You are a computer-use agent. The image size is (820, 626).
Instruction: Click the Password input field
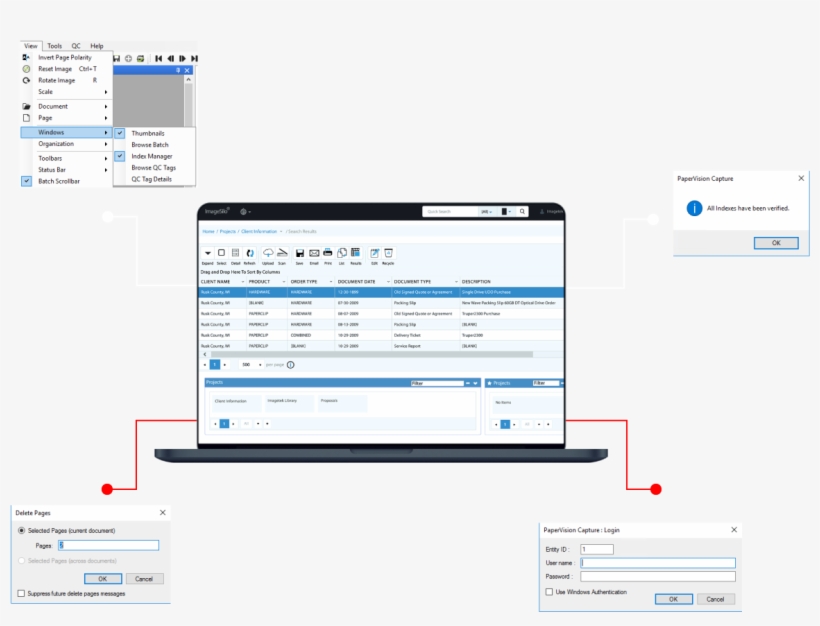tap(658, 576)
